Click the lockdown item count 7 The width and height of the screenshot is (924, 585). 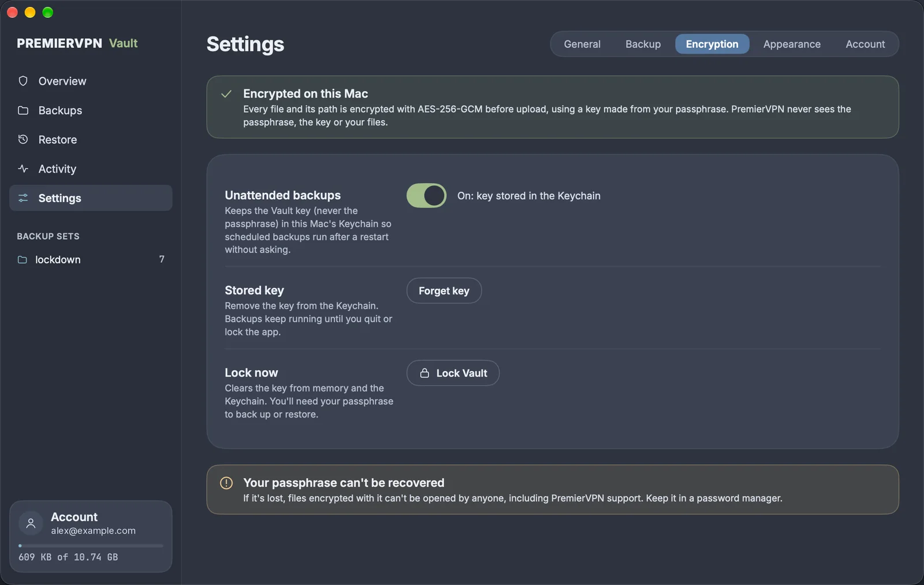click(x=162, y=259)
